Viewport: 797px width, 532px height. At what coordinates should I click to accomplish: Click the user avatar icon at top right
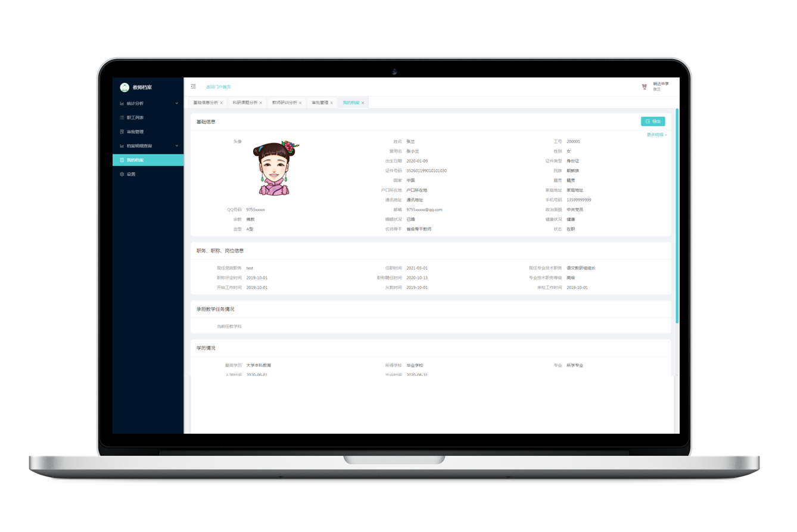click(644, 86)
